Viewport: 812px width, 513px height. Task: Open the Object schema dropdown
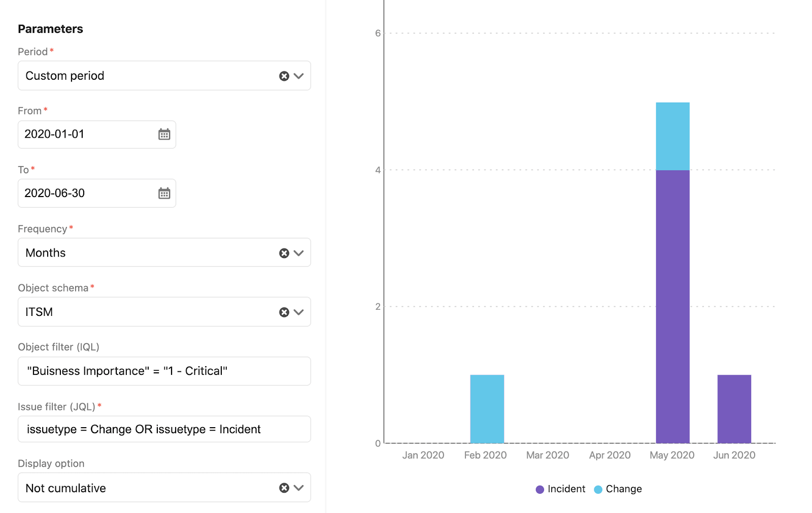pyautogui.click(x=298, y=312)
